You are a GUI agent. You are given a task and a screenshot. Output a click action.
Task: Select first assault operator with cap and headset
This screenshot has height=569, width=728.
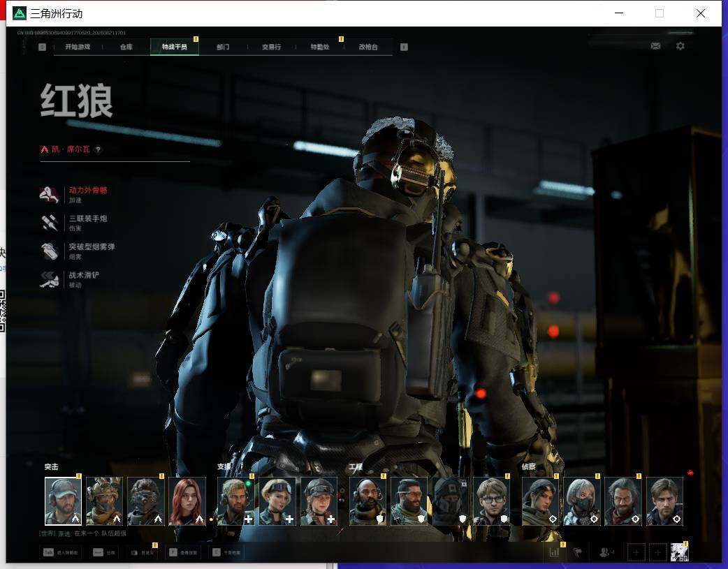[x=63, y=501]
